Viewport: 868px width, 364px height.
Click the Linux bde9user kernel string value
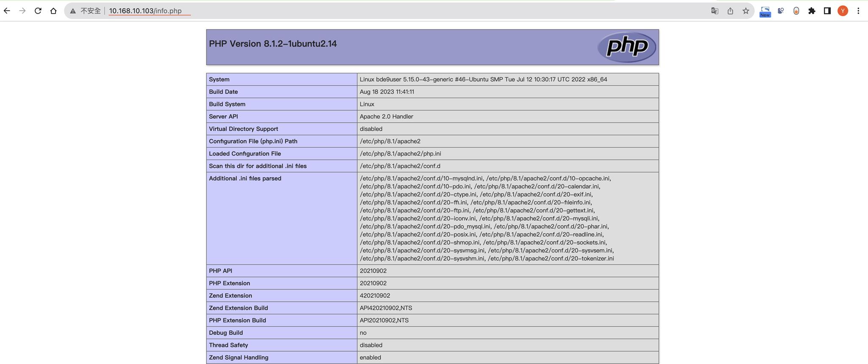(x=483, y=79)
